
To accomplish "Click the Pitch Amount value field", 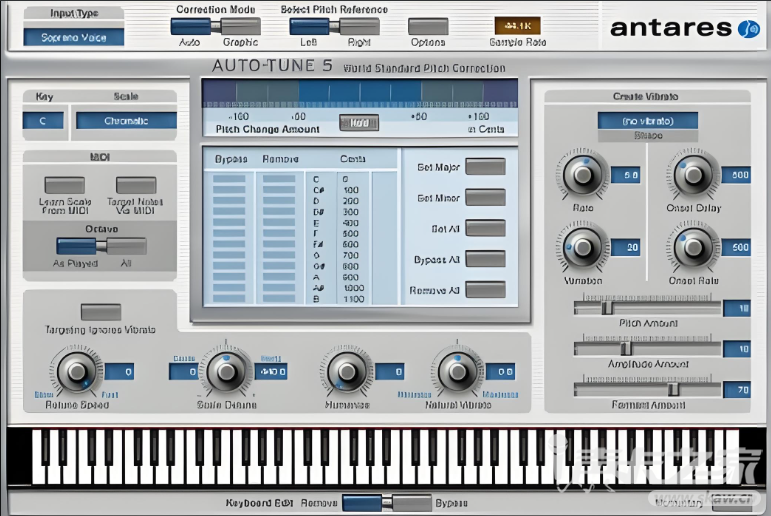I will 737,308.
